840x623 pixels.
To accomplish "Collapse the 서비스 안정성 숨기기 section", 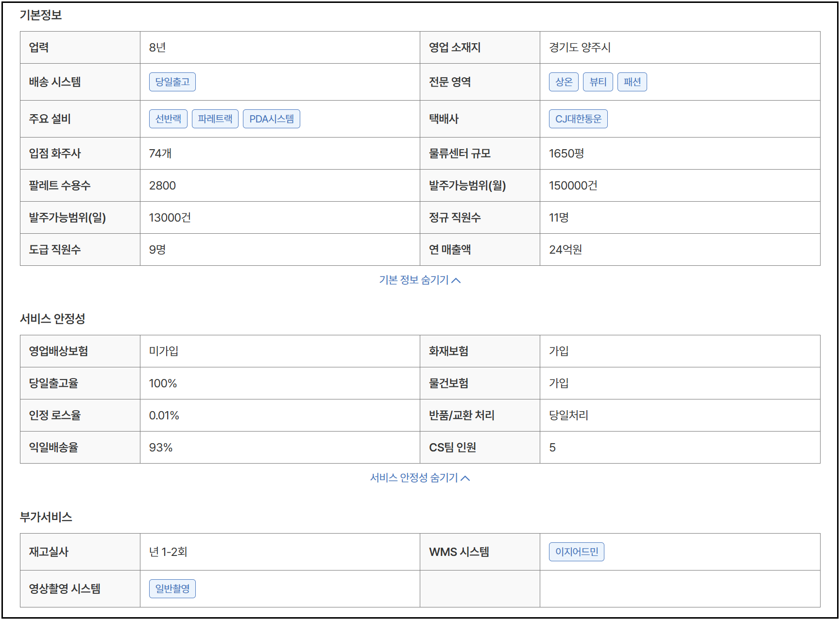I will [x=420, y=478].
